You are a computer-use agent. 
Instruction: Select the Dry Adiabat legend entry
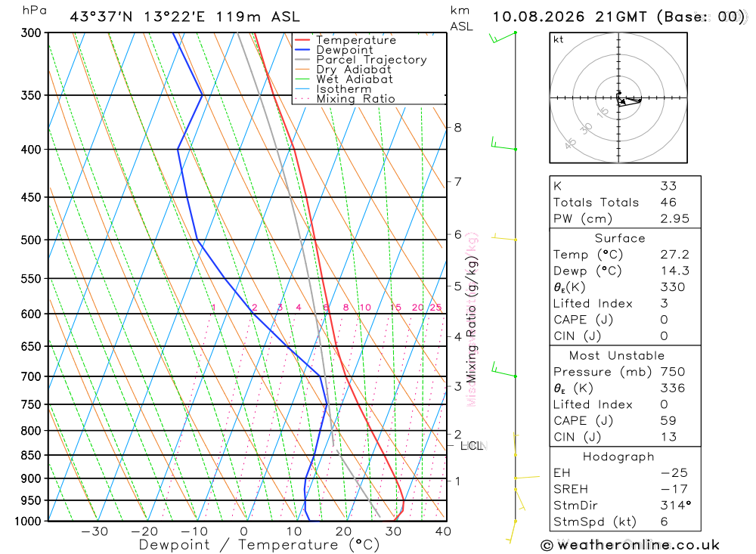point(342,70)
